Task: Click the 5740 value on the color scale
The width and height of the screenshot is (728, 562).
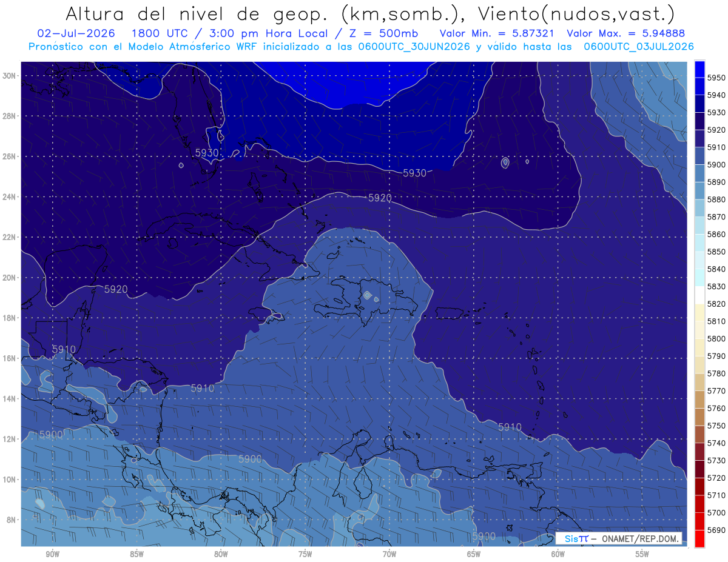Action: tap(716, 443)
